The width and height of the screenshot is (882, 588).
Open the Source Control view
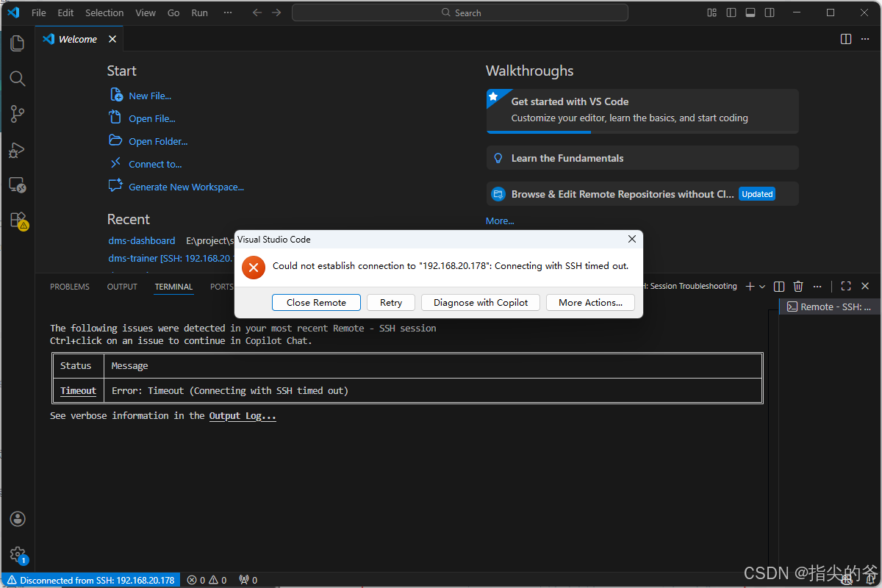click(x=18, y=114)
